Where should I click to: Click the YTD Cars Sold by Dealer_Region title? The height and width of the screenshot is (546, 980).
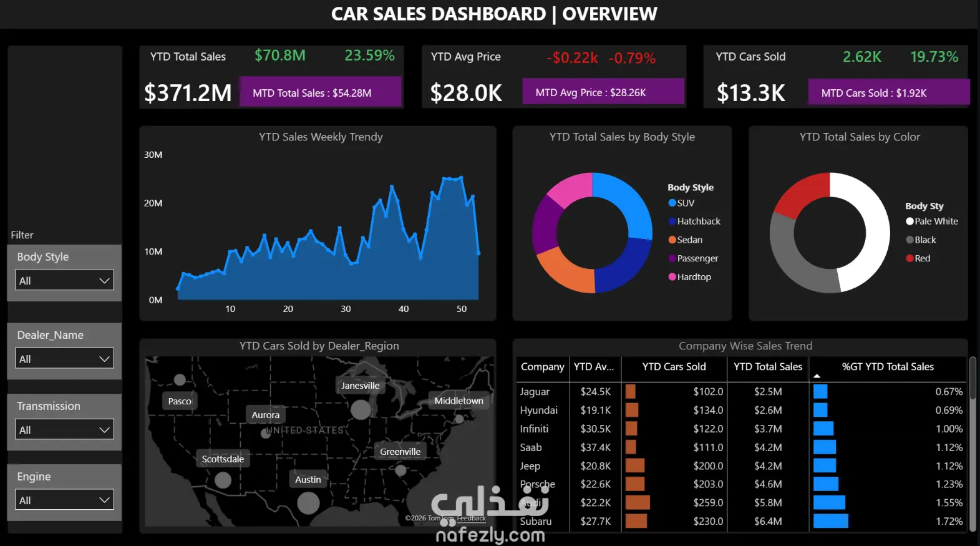coord(319,346)
